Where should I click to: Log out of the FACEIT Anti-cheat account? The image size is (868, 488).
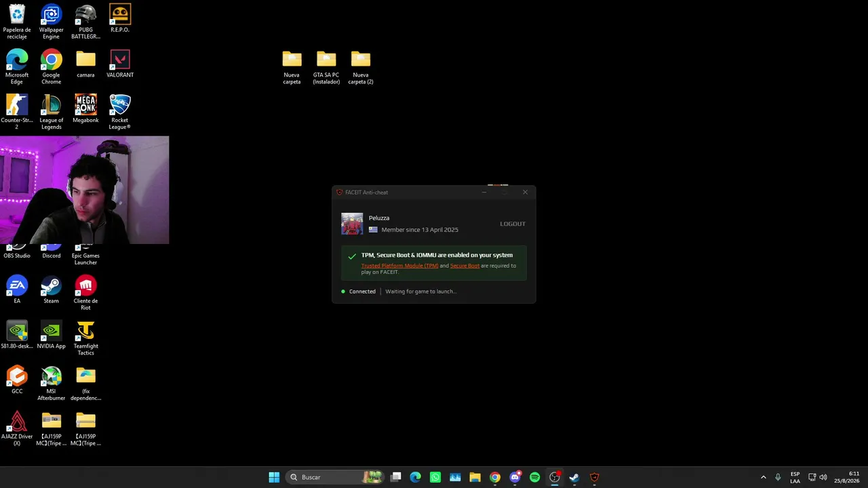(513, 224)
